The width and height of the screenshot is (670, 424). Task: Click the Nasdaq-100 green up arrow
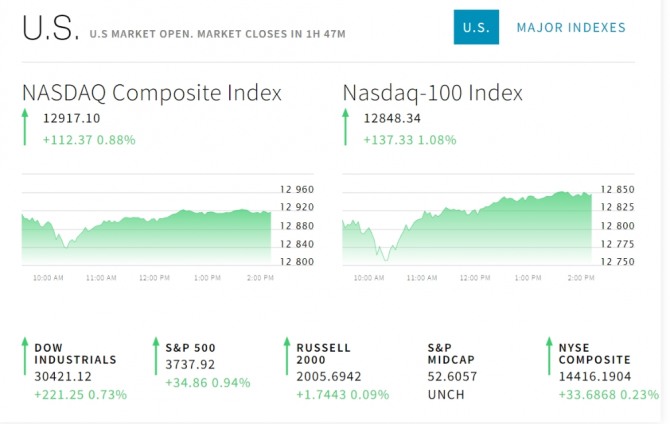tap(346, 129)
